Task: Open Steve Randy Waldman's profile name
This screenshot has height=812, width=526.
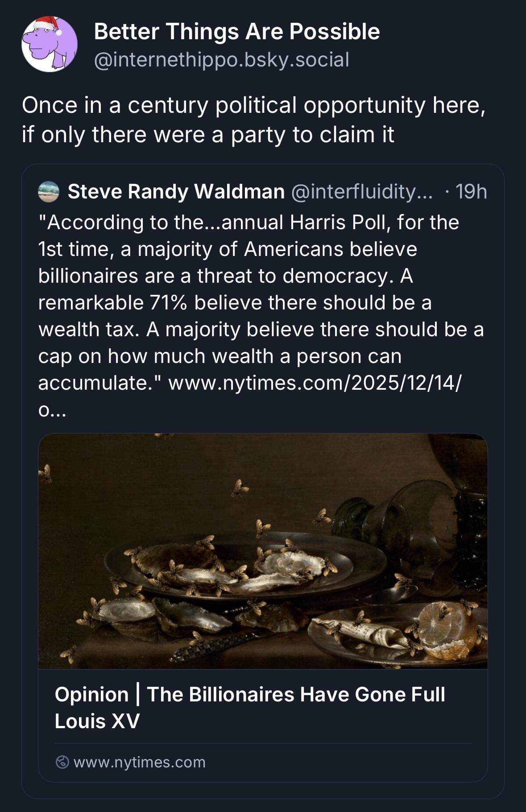Action: click(x=176, y=192)
